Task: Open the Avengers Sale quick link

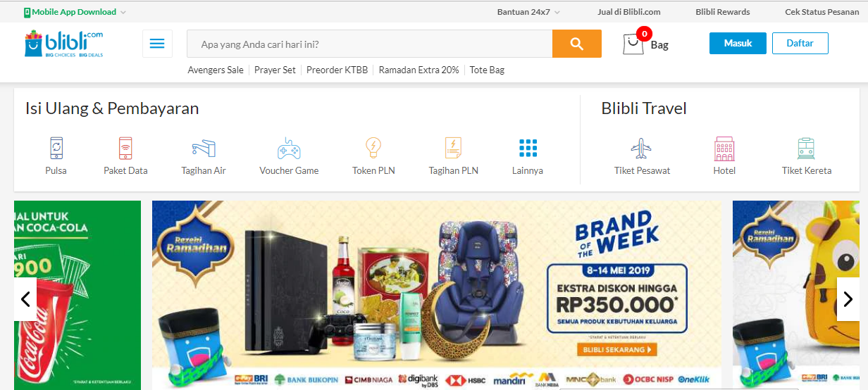Action: coord(216,70)
